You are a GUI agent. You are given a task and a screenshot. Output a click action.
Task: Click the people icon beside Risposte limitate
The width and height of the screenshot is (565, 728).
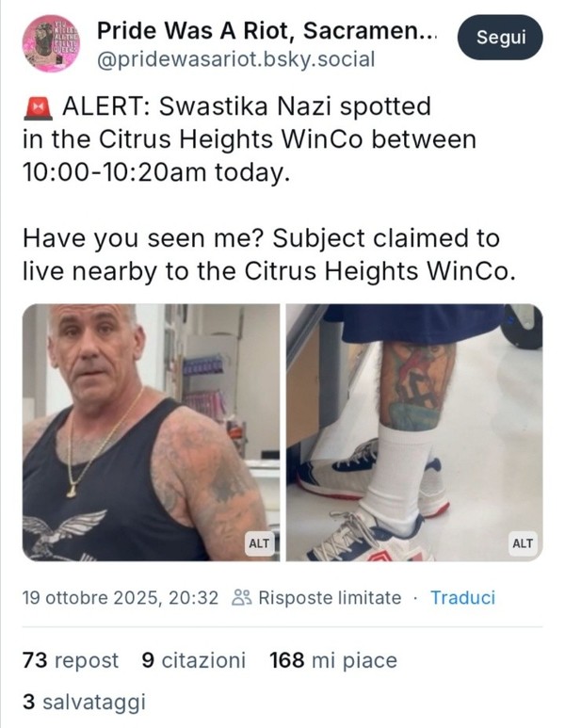click(241, 597)
